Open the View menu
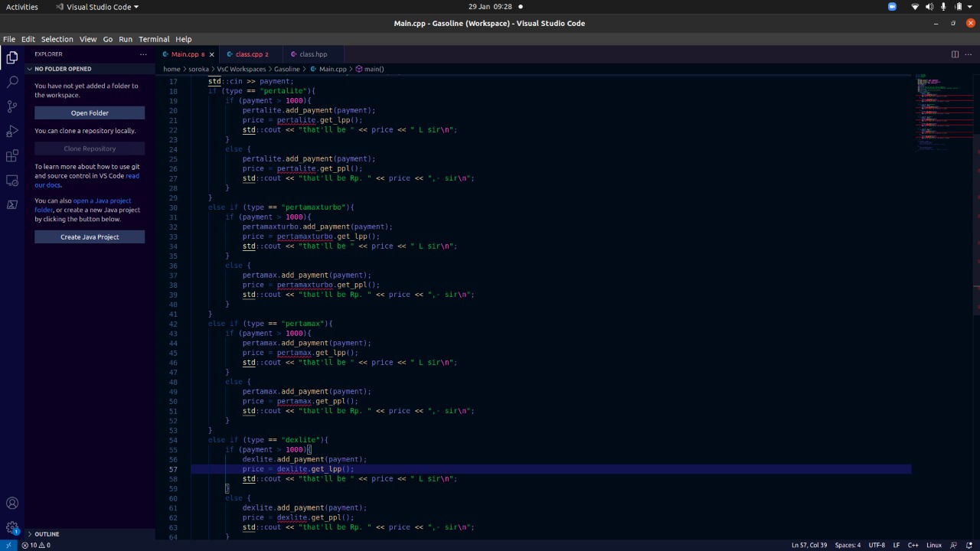 88,39
